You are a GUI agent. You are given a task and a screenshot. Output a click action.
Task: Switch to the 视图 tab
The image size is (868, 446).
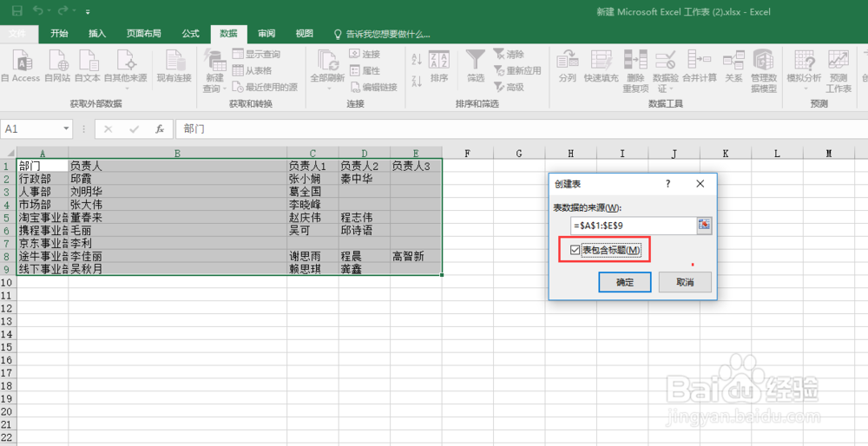pyautogui.click(x=304, y=34)
